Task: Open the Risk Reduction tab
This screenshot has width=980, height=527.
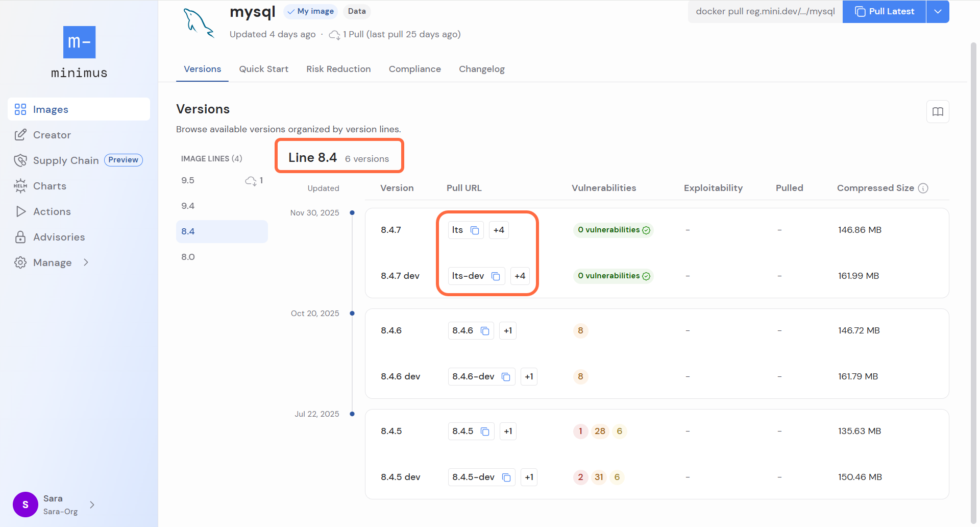Action: [x=338, y=69]
